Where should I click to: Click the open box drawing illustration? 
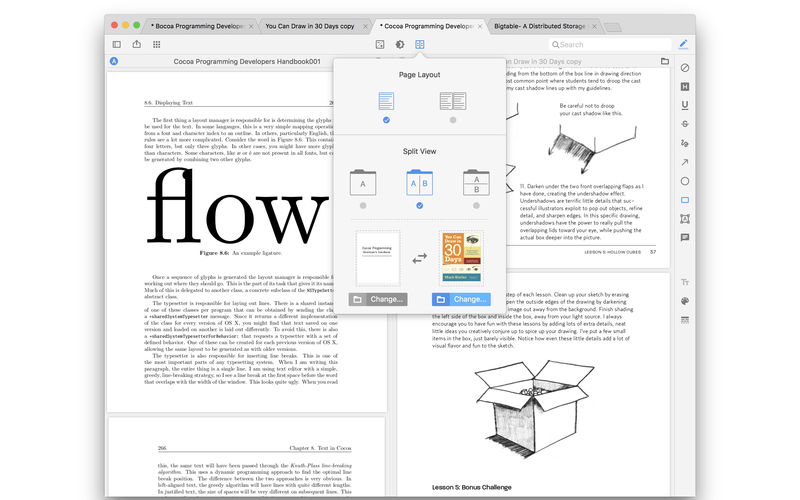pos(534,407)
